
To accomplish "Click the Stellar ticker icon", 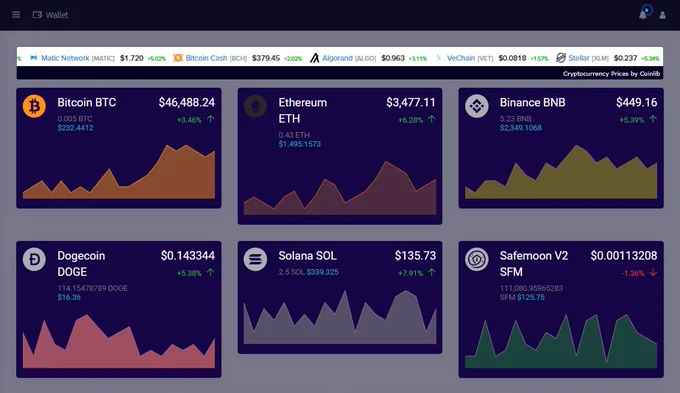I will point(561,58).
